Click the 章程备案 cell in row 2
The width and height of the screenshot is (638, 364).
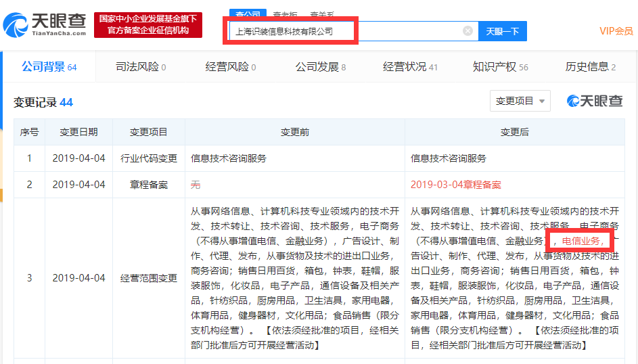(149, 185)
